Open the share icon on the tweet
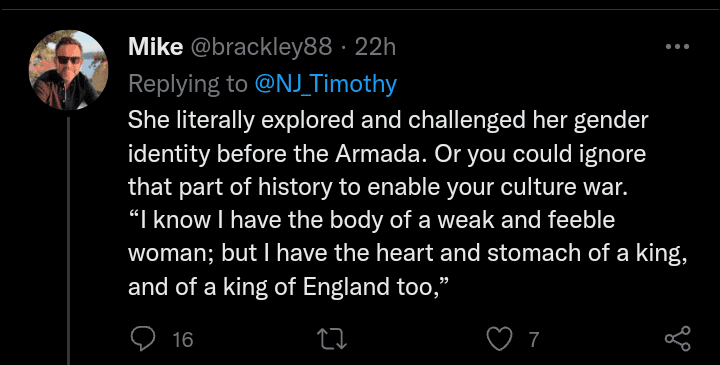 [678, 339]
